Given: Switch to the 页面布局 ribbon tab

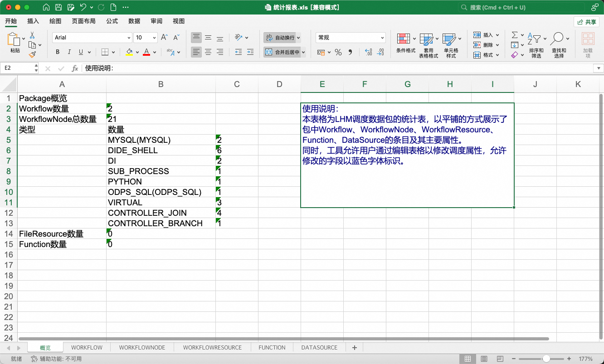Looking at the screenshot, I should coord(83,21).
